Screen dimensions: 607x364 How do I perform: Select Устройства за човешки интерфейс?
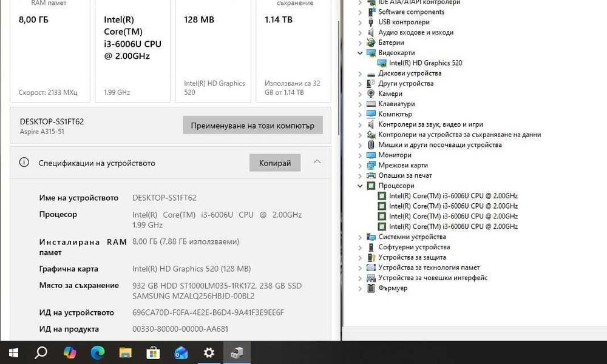(433, 278)
